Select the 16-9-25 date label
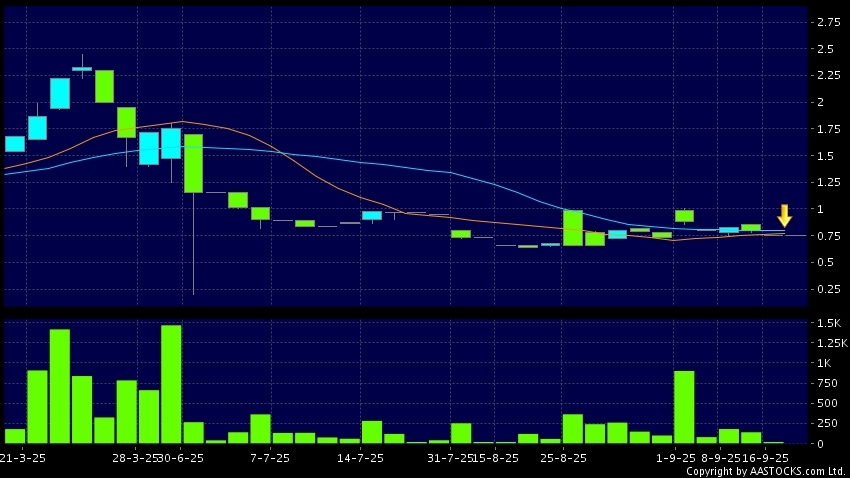This screenshot has width=850, height=478. 765,458
